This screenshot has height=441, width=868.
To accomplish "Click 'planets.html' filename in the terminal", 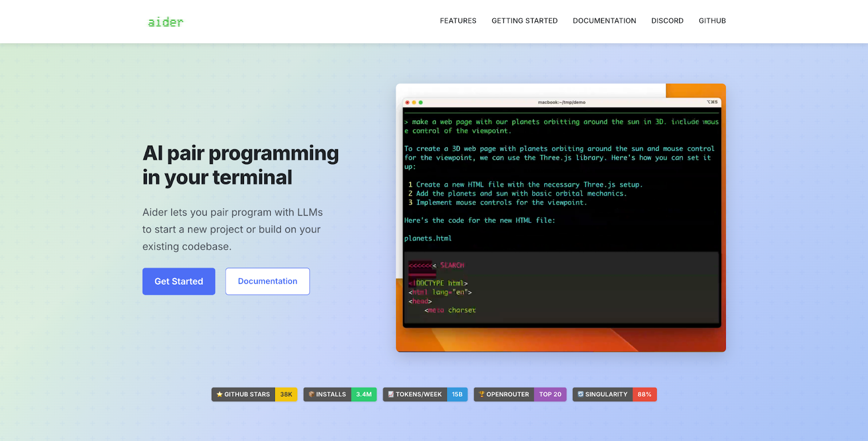I will click(x=428, y=238).
